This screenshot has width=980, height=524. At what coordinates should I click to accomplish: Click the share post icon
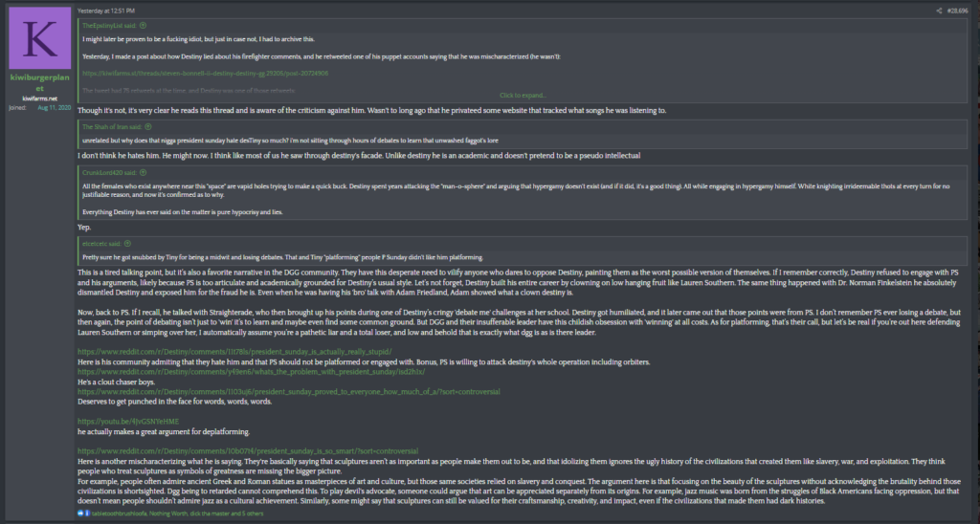[939, 11]
